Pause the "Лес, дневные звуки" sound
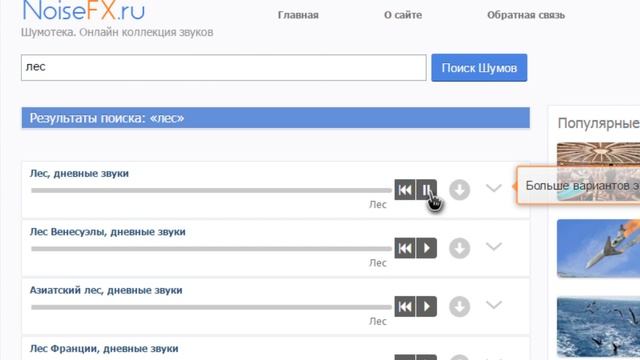The image size is (640, 360). [x=427, y=190]
